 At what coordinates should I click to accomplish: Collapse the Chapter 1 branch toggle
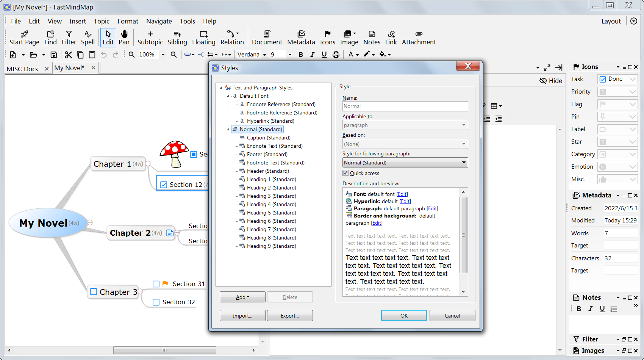(x=148, y=164)
